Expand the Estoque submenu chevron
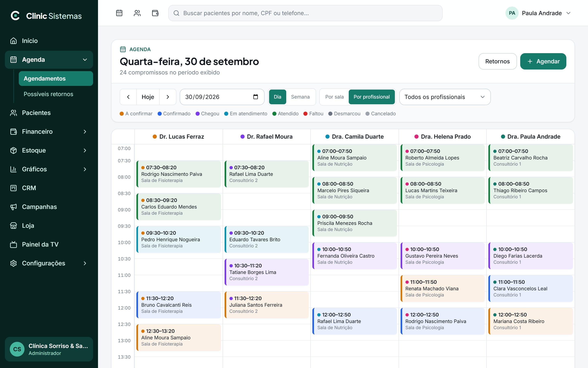The width and height of the screenshot is (588, 368). (x=85, y=150)
